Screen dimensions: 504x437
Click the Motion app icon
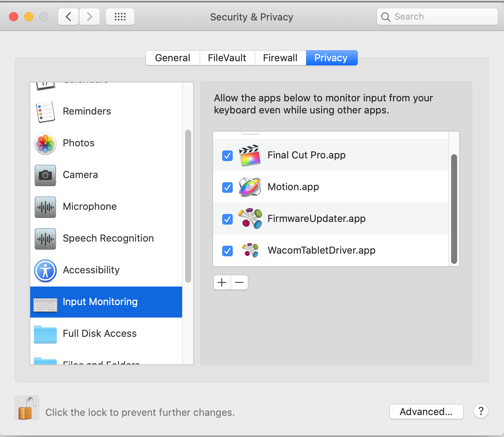[x=250, y=187]
